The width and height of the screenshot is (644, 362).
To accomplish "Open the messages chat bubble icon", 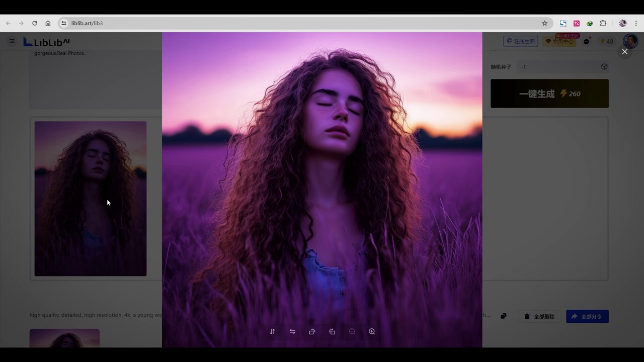I will coord(587,41).
